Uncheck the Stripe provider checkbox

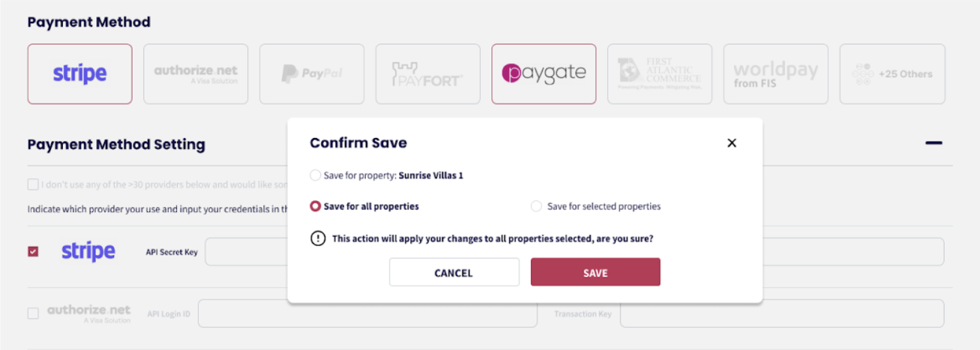point(33,252)
